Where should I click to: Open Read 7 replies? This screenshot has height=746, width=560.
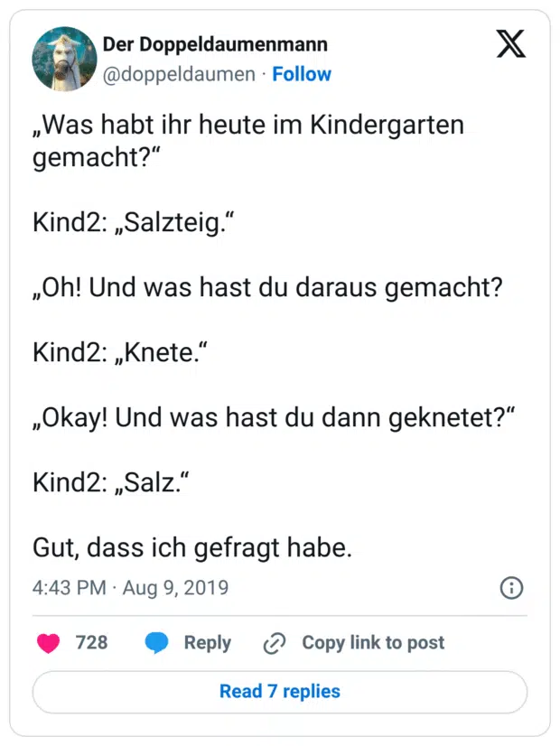pos(279,691)
